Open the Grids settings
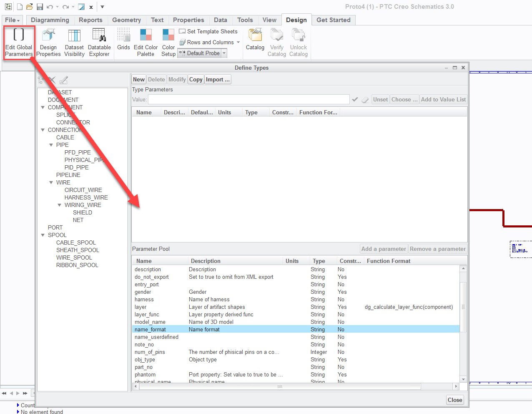This screenshot has width=532, height=414. [x=123, y=40]
